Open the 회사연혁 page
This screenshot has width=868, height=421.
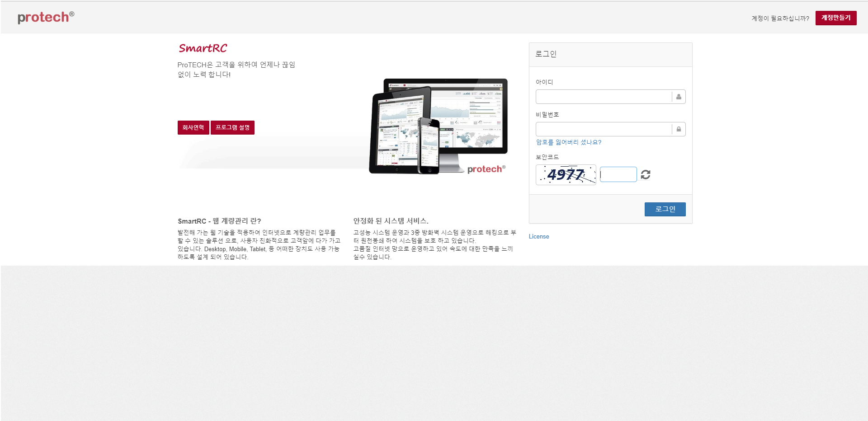pos(193,128)
